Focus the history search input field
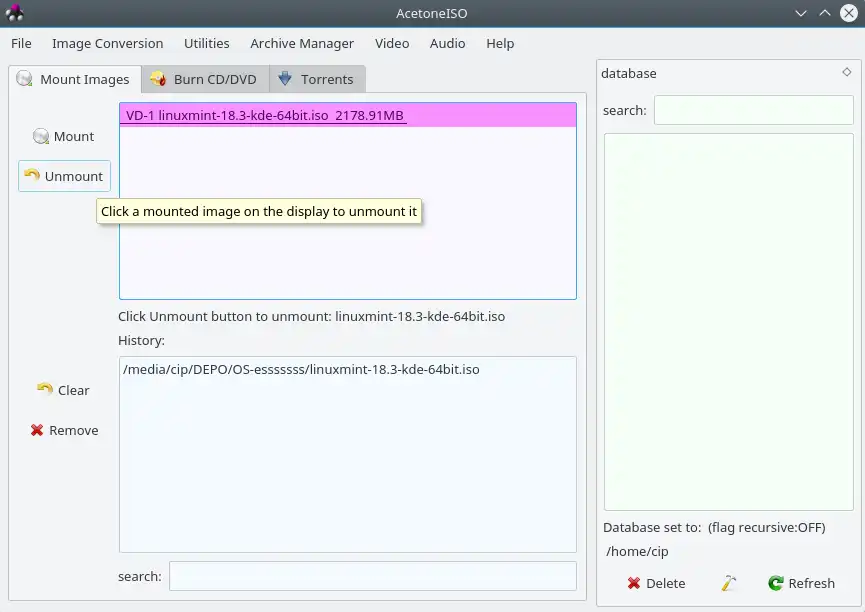The height and width of the screenshot is (612, 865). tap(372, 576)
